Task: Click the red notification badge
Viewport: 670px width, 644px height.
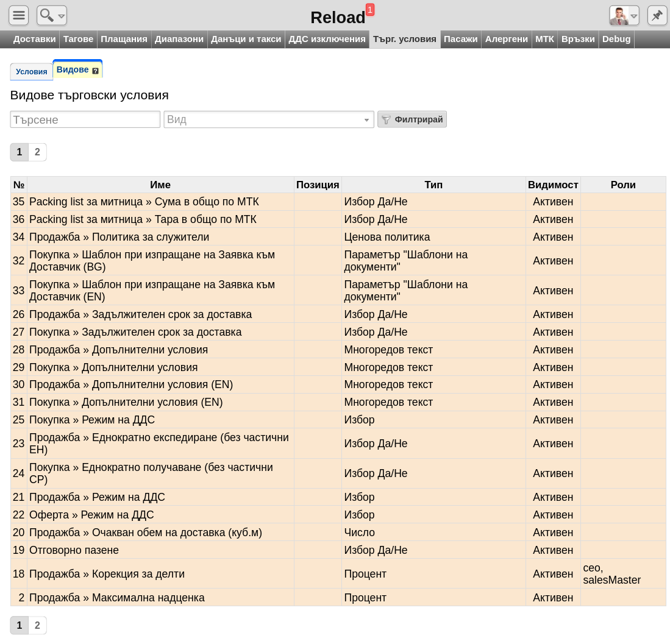Action: pyautogui.click(x=370, y=9)
